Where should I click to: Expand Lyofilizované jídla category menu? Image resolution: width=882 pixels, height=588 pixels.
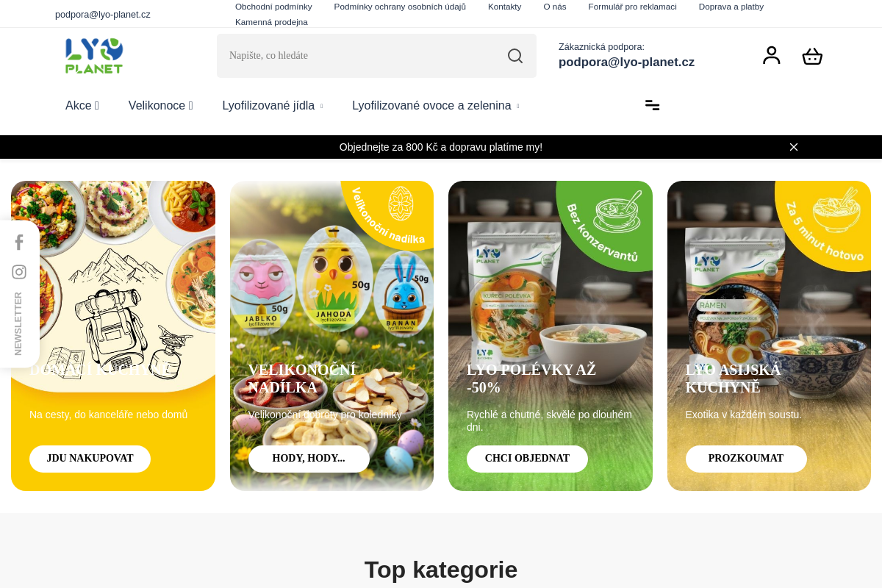273,105
